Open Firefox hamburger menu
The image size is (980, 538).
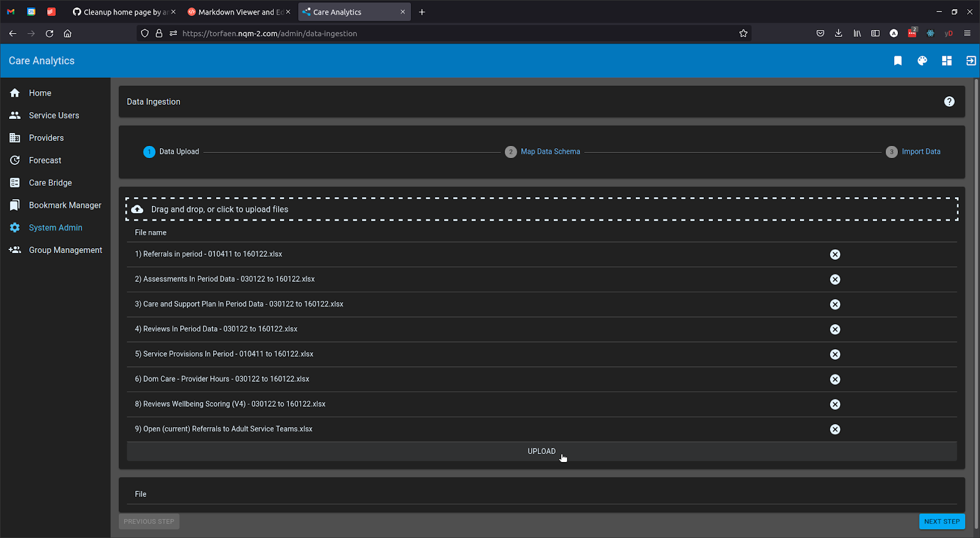967,34
